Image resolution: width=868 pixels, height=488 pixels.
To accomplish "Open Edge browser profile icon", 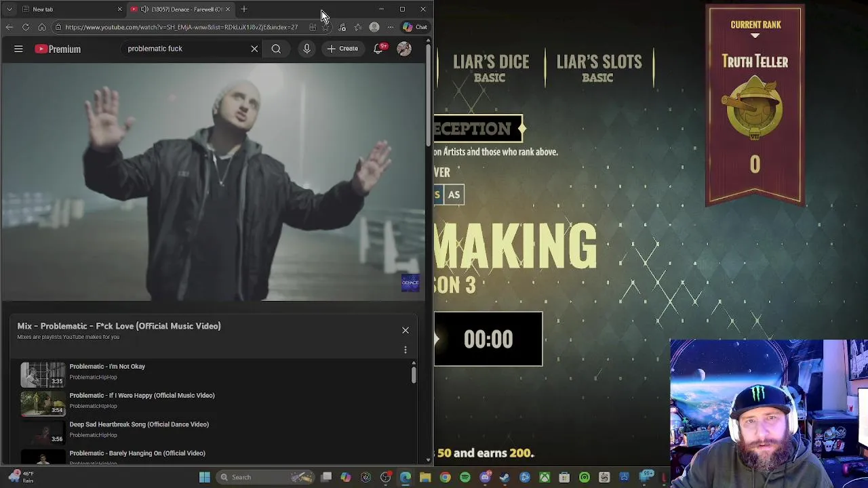I will [x=374, y=27].
